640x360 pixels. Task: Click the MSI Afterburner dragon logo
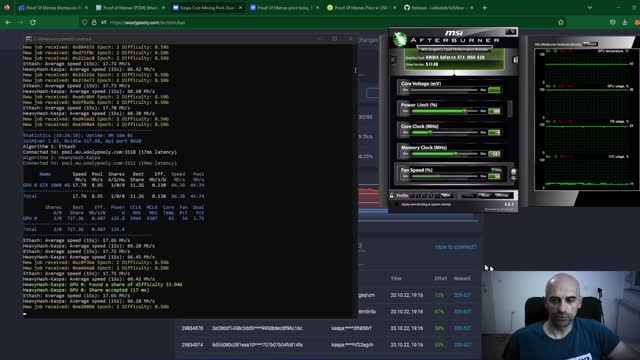(400, 39)
